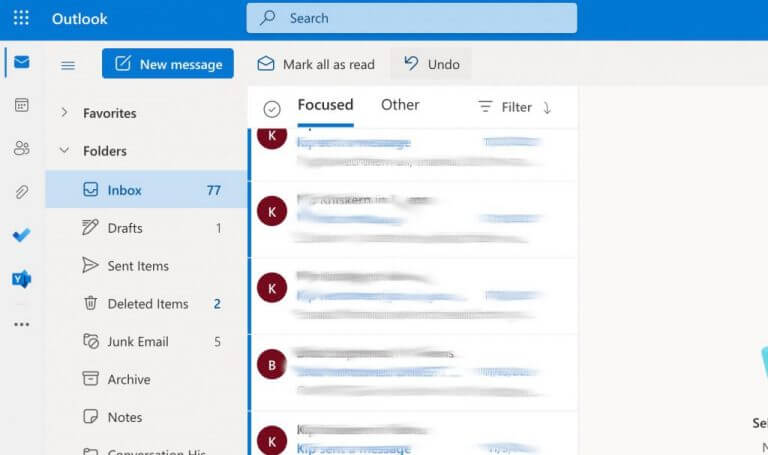
Task: Switch to the Other tab
Action: point(400,105)
